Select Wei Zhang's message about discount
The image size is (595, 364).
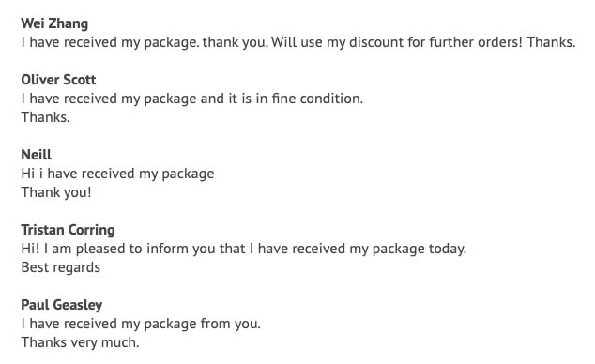click(x=298, y=42)
